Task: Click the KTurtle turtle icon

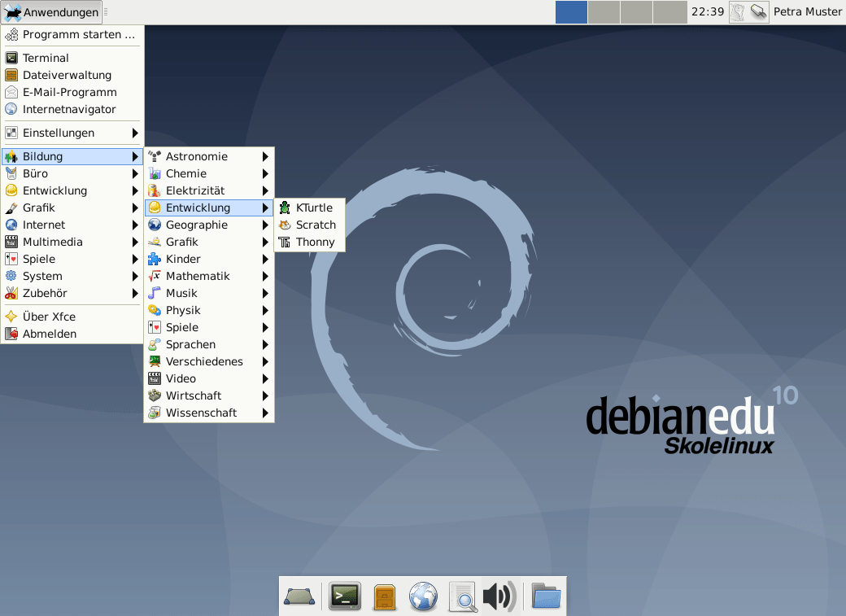Action: [x=285, y=208]
